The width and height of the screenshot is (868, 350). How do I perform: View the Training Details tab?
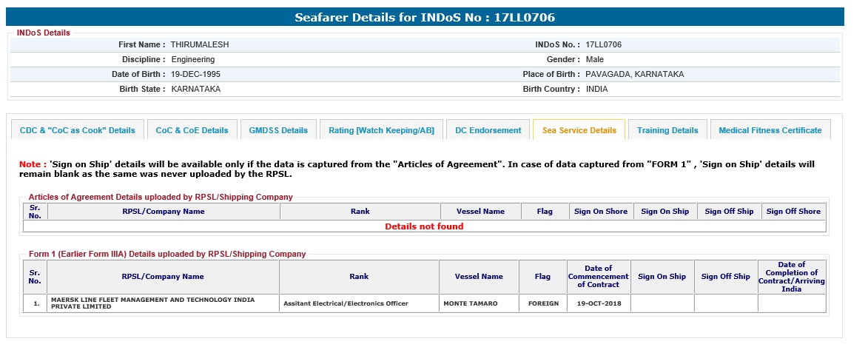tap(667, 130)
